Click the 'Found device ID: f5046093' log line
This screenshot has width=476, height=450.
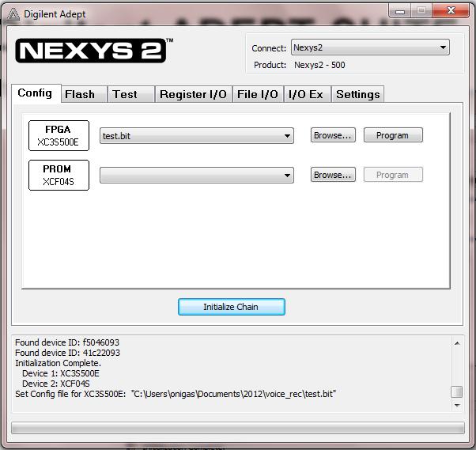click(x=67, y=342)
